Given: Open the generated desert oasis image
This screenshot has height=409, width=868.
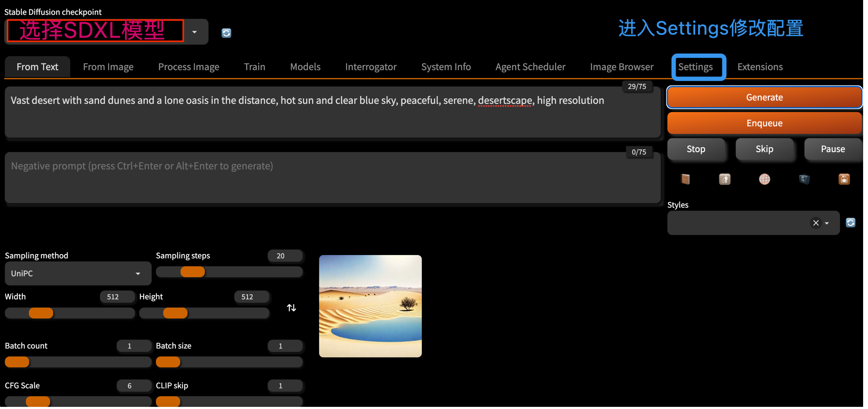Looking at the screenshot, I should pos(370,306).
